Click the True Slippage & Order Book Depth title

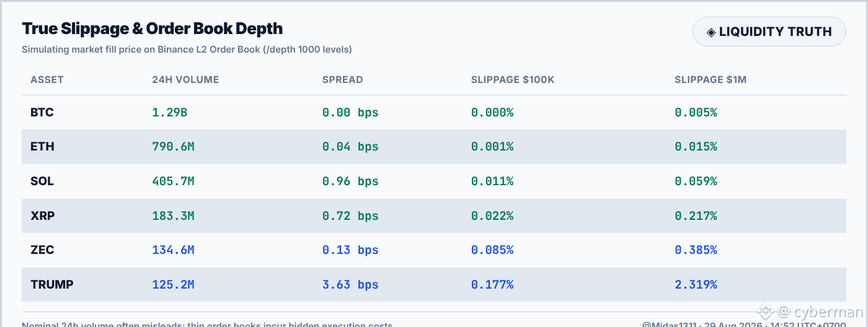pos(153,28)
